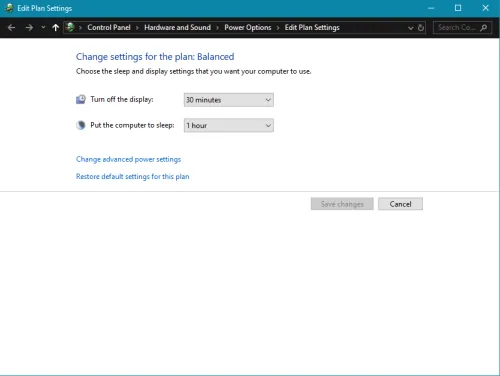The width and height of the screenshot is (500, 376).
Task: Click the Save changes button
Action: [342, 204]
